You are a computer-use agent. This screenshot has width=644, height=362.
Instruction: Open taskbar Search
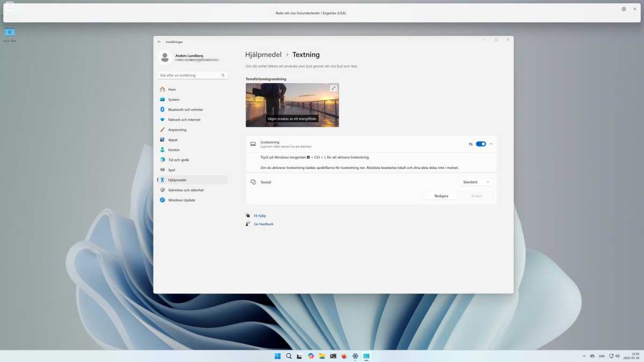pyautogui.click(x=289, y=356)
